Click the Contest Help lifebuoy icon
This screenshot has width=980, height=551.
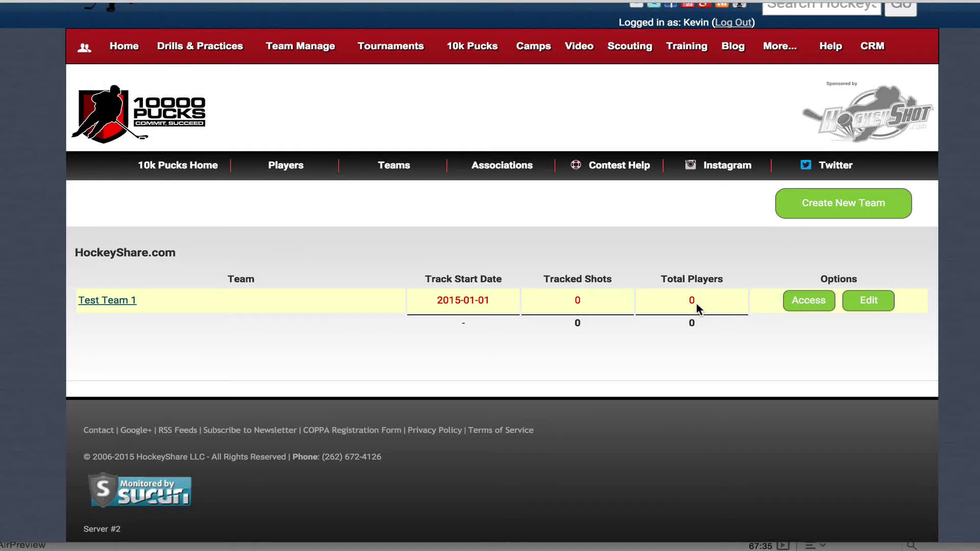tap(576, 165)
